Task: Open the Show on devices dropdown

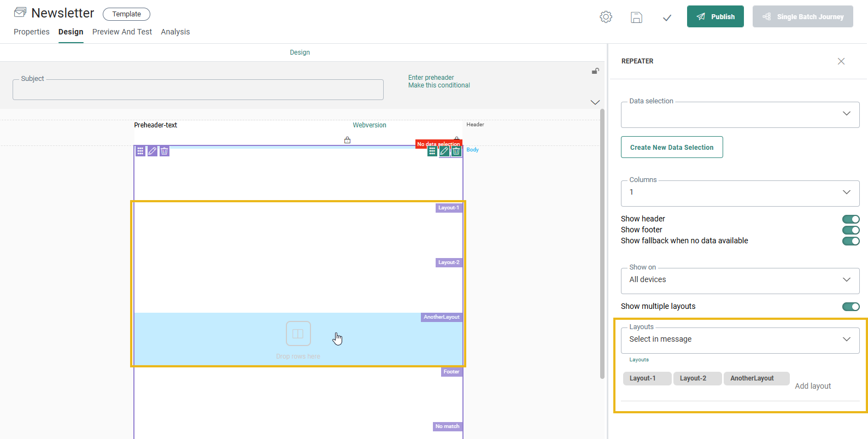Action: click(x=740, y=280)
